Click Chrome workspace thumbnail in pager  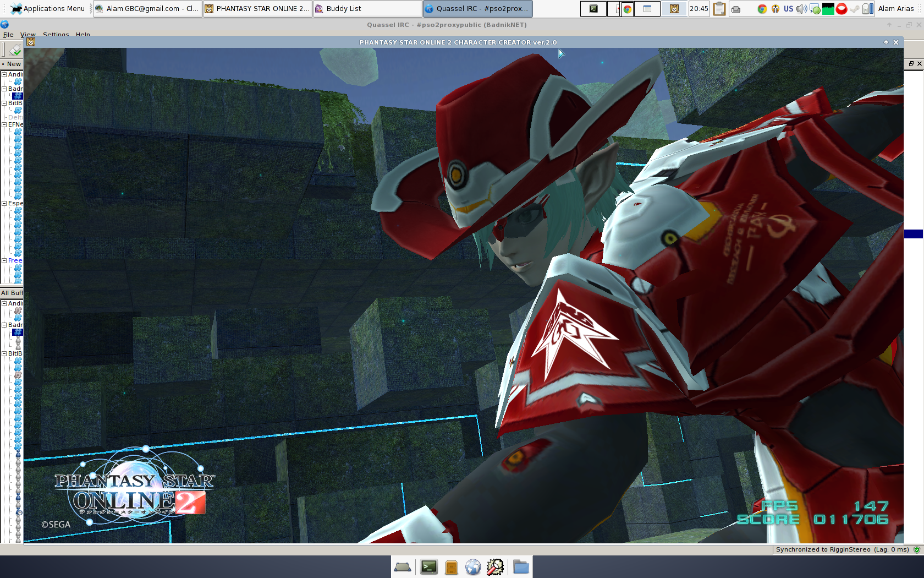point(627,9)
